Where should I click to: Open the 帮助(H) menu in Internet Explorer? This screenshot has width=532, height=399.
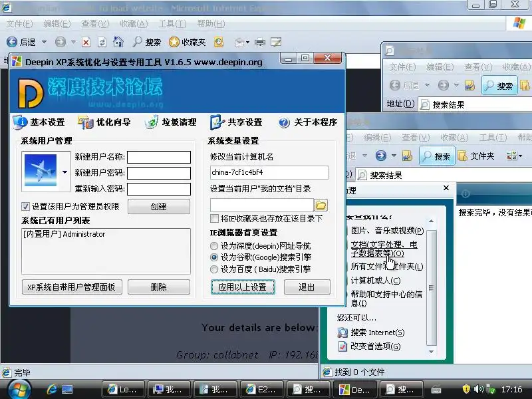pyautogui.click(x=211, y=24)
